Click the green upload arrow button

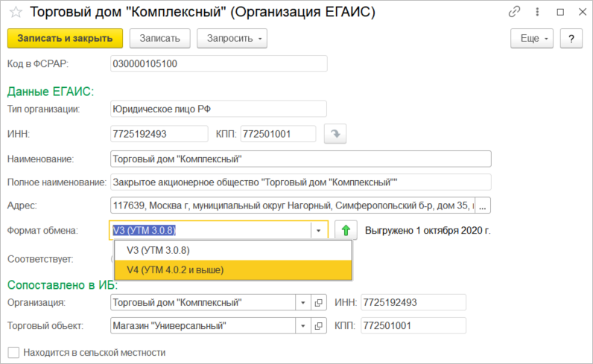click(x=345, y=231)
